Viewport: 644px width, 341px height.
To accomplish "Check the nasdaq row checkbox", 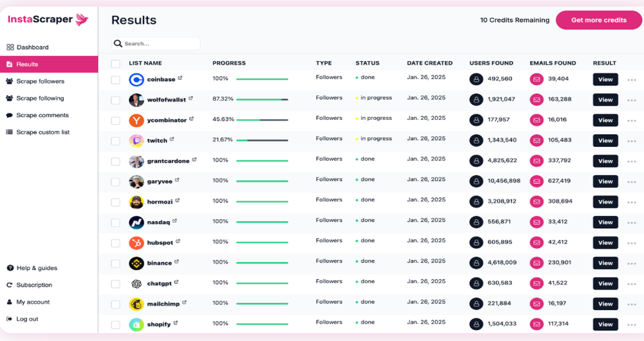I will pos(116,222).
